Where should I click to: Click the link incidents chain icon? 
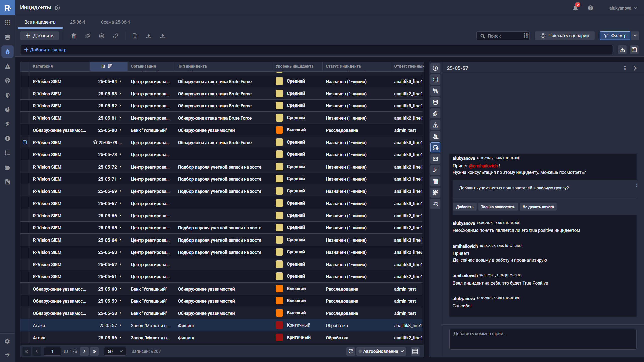click(116, 36)
